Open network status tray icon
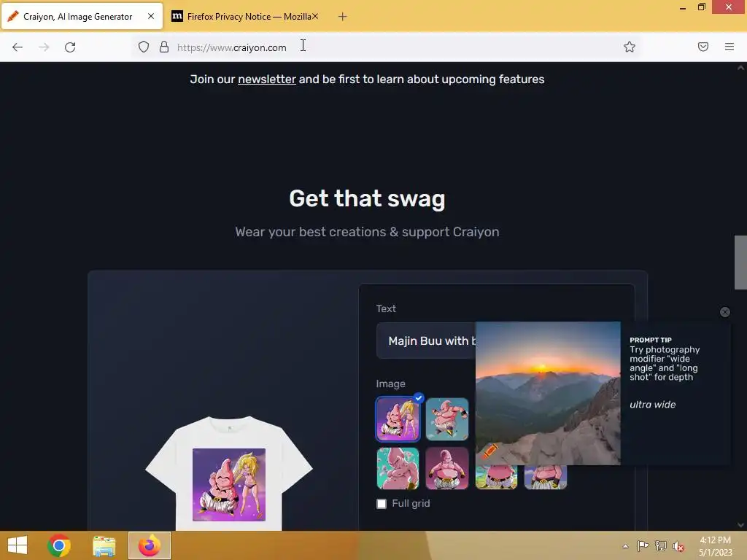This screenshot has width=747, height=560. [661, 545]
